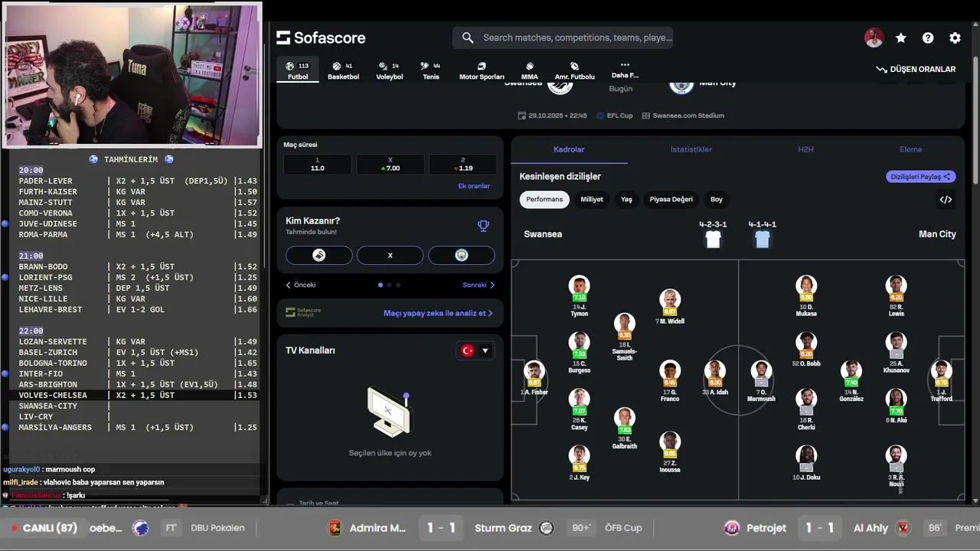The image size is (980, 551).
Task: Open the Ek oranlar link
Action: (x=474, y=186)
